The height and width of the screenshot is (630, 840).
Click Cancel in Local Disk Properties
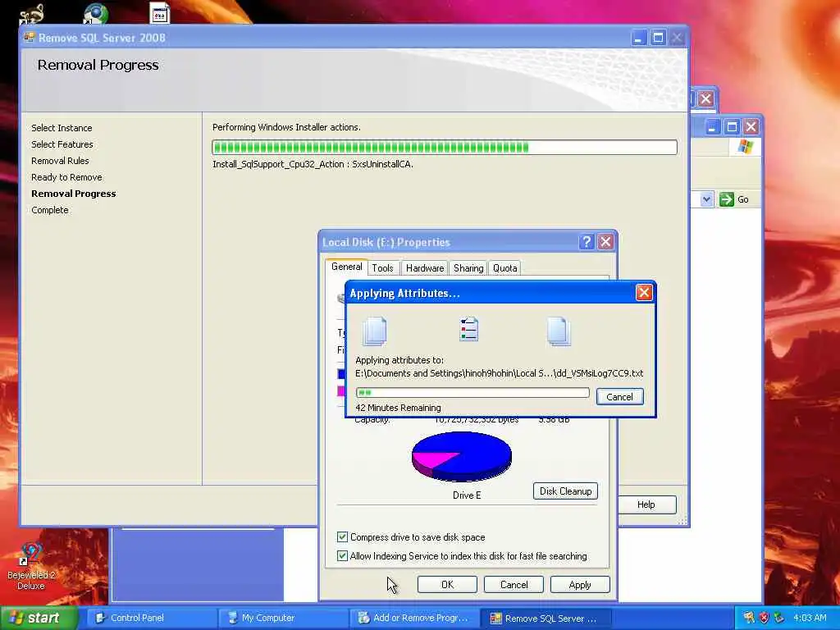click(x=514, y=584)
